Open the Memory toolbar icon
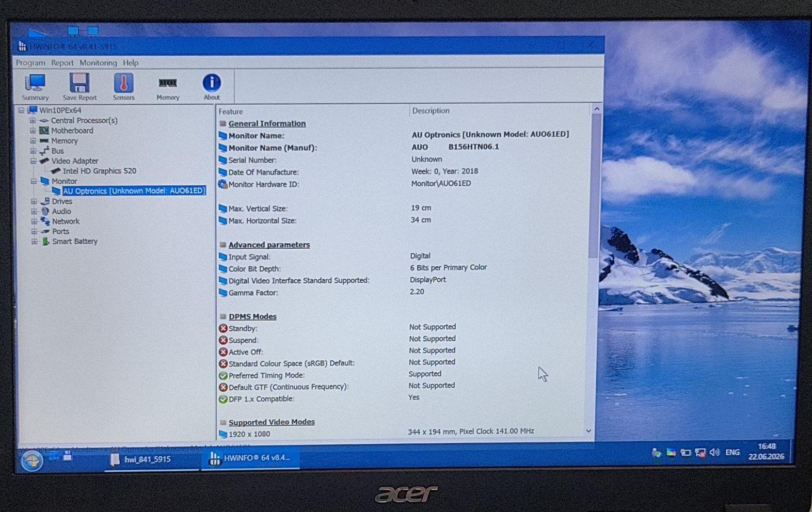This screenshot has width=812, height=512. (x=168, y=87)
